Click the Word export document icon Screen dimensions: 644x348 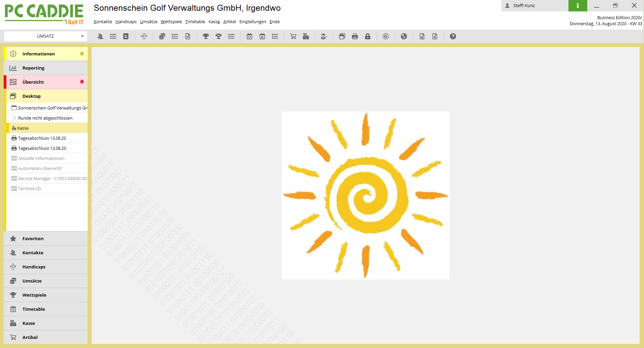(422, 36)
